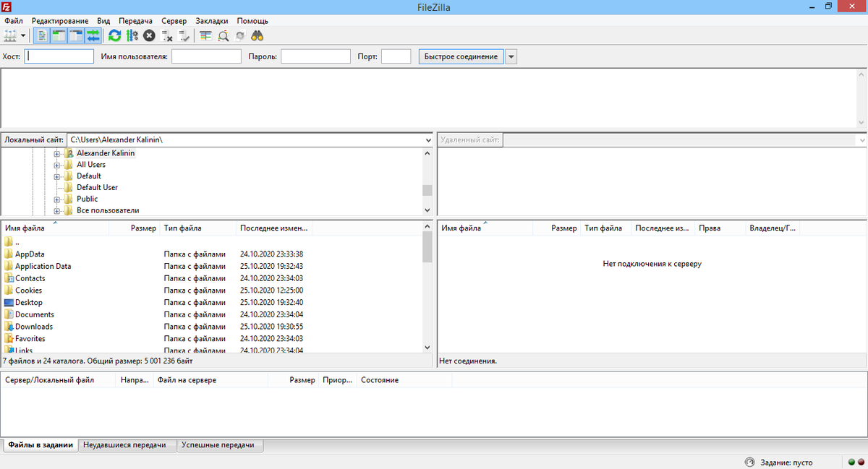
Task: Expand the Default tree node
Action: [x=57, y=176]
